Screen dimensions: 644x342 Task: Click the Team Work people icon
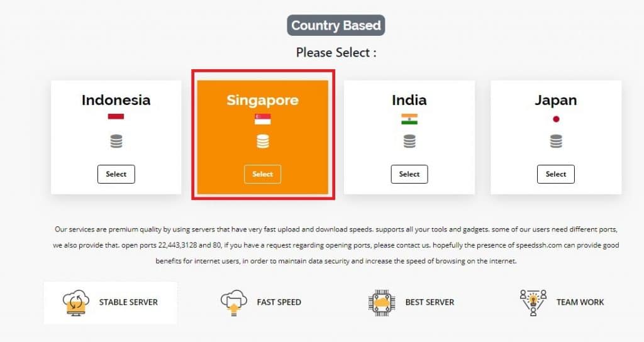tap(533, 302)
